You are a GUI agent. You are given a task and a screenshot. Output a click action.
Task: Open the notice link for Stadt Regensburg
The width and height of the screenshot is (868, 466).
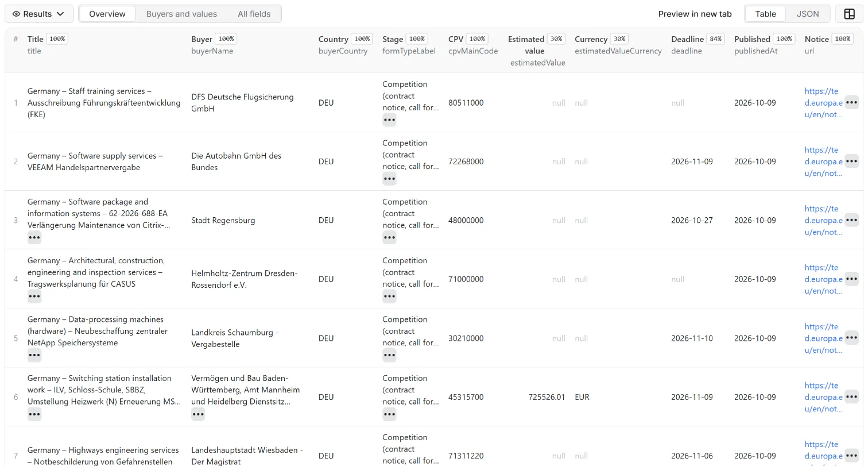pyautogui.click(x=824, y=220)
